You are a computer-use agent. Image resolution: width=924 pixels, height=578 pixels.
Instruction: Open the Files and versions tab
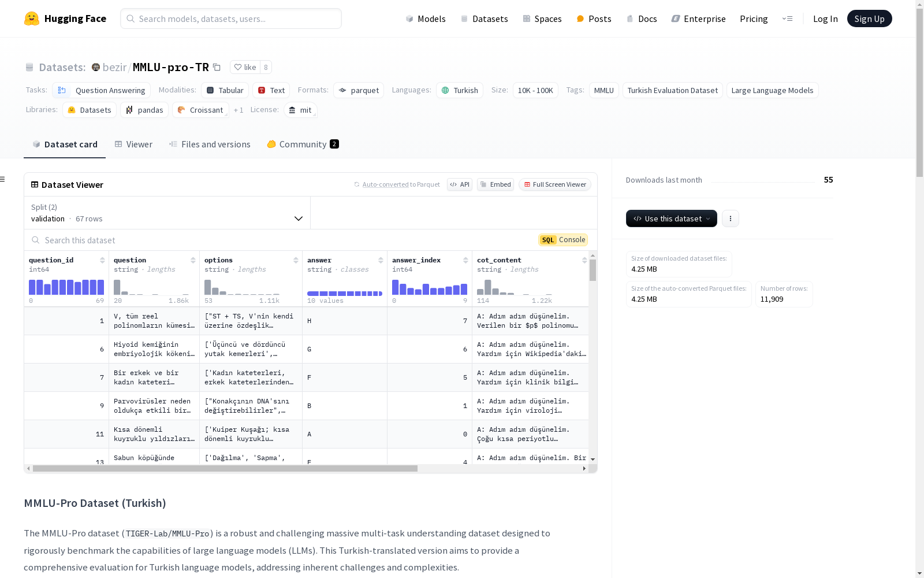tap(210, 144)
